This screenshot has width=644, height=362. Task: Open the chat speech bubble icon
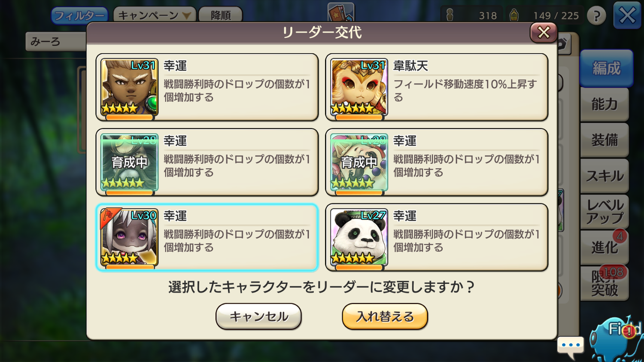pos(571,347)
